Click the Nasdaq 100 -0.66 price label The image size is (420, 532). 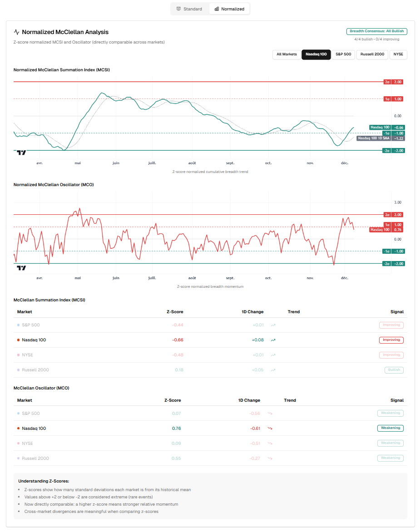click(x=387, y=128)
